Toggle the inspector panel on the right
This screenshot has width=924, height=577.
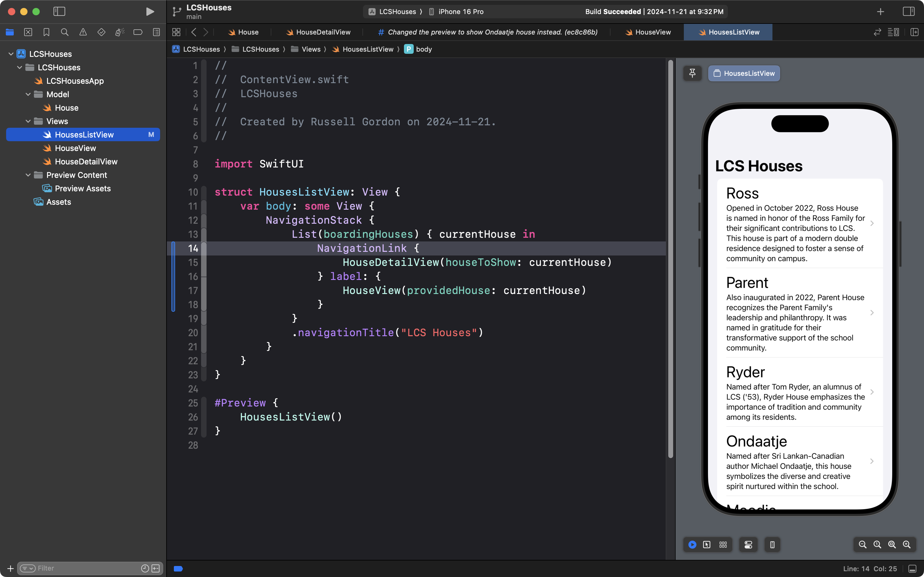tap(908, 11)
